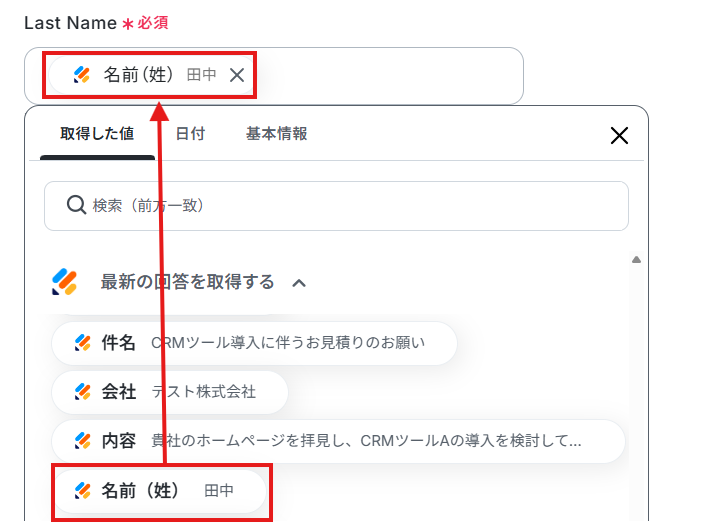The width and height of the screenshot is (702, 523).
Task: Click the Jotform icon beside 最新の回答を取得する
Action: click(64, 282)
